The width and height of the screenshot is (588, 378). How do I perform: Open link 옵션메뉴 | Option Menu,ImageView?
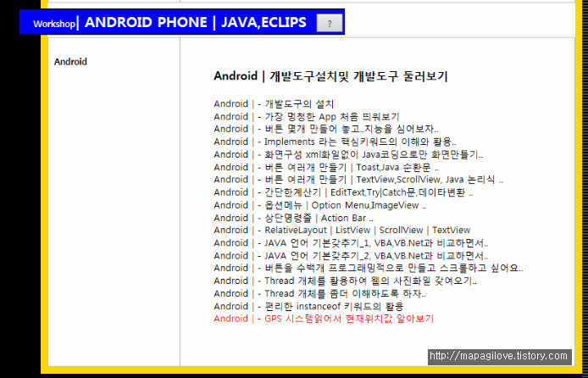point(320,205)
